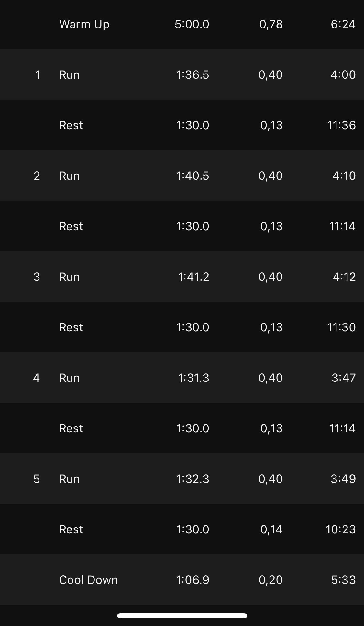Tap the 1:32.3 time value
The width and height of the screenshot is (364, 626).
(193, 479)
